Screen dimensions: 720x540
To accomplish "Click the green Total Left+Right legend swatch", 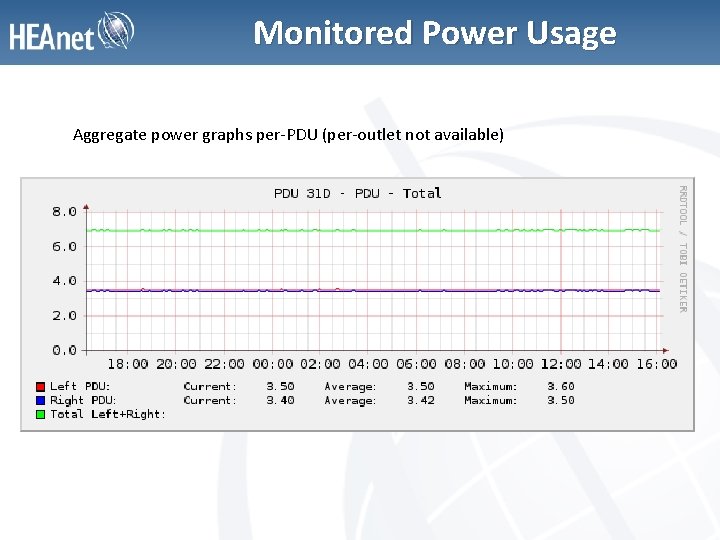I will [x=40, y=414].
